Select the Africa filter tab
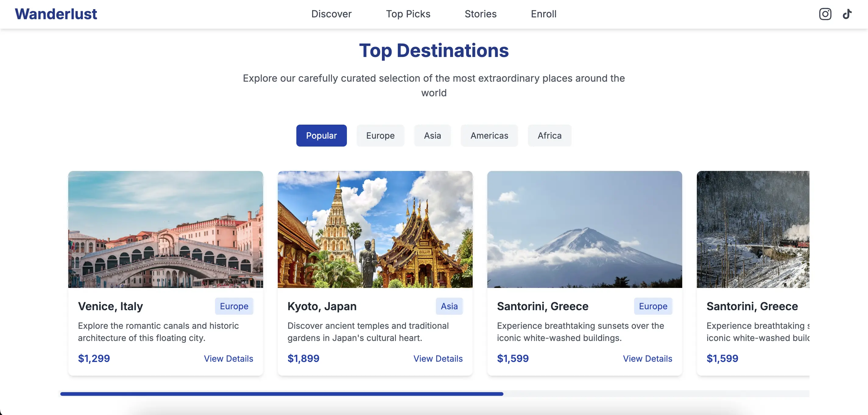868x415 pixels. pos(549,136)
